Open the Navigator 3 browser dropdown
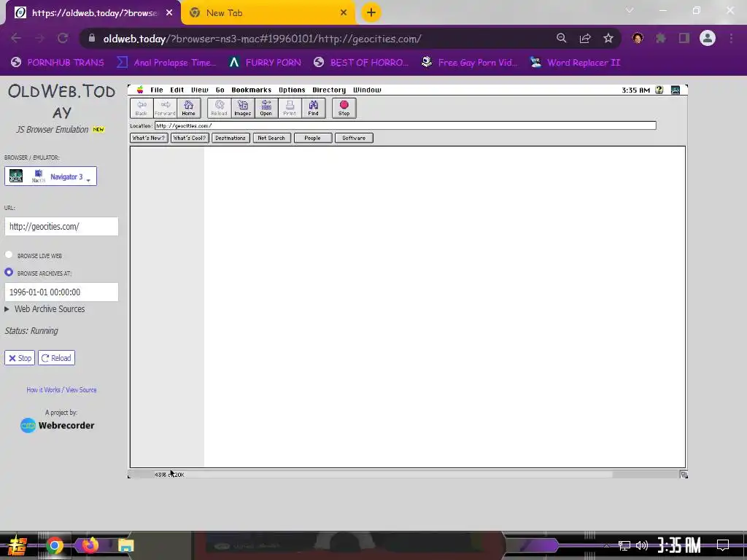The height and width of the screenshot is (560, 747). coord(50,176)
